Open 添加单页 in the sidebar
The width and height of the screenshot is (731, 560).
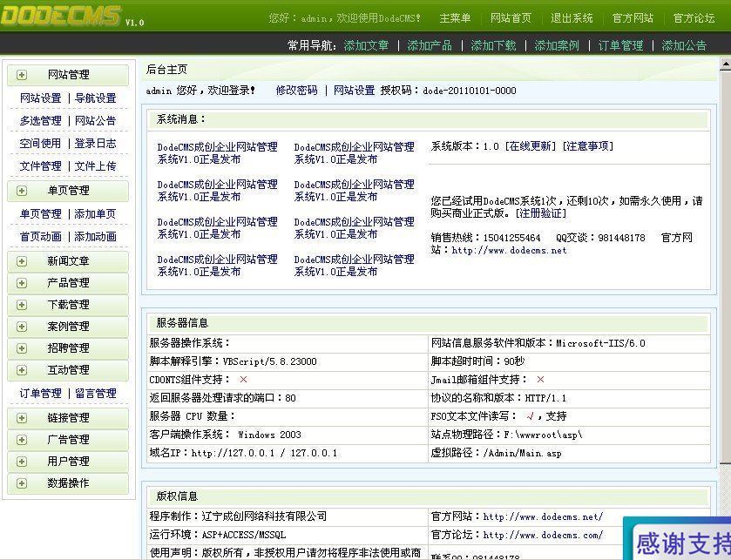(x=96, y=214)
